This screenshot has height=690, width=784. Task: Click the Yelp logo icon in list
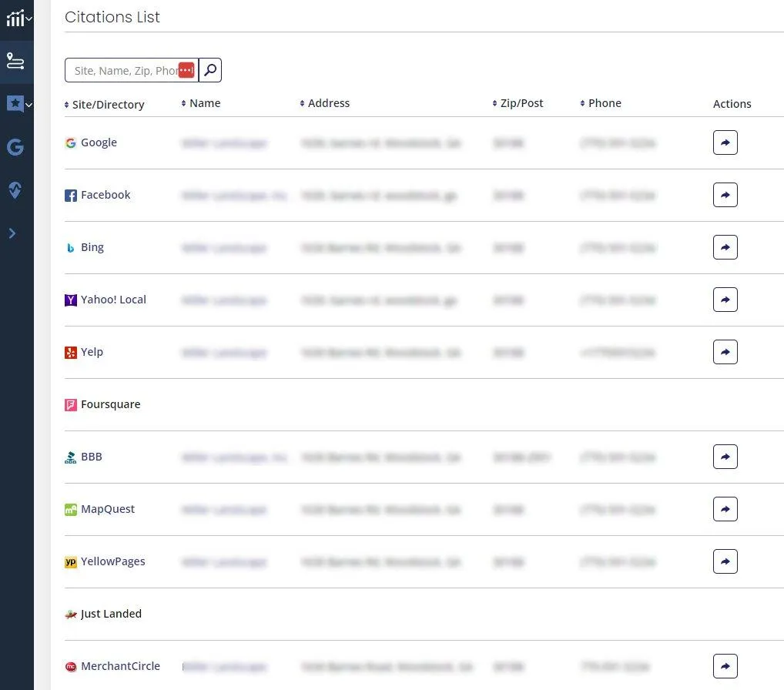(x=71, y=353)
